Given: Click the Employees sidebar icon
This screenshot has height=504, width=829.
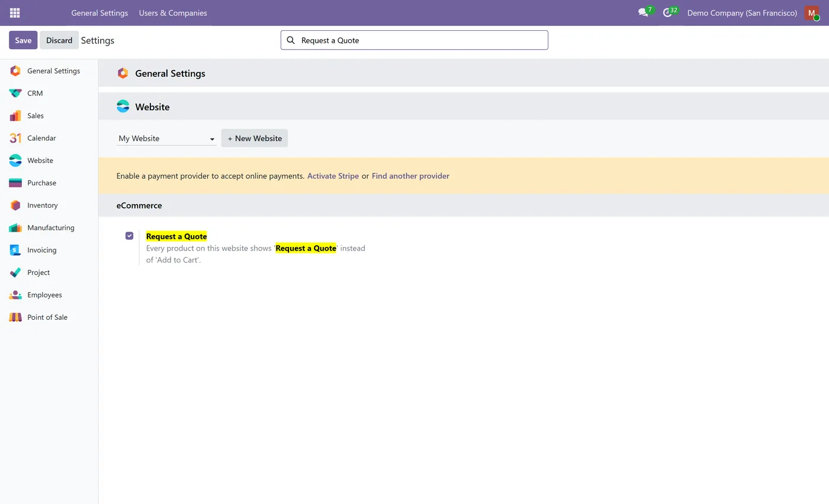Looking at the screenshot, I should [15, 295].
